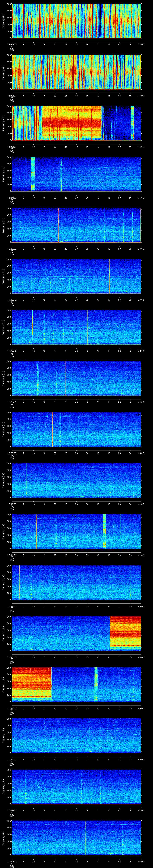Select the spectrogram panel starting at 13:36:00
Screen dimensions: 153x868
77,276
